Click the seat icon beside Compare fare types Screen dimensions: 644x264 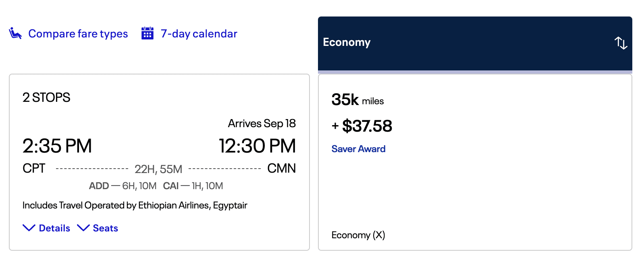coord(15,33)
